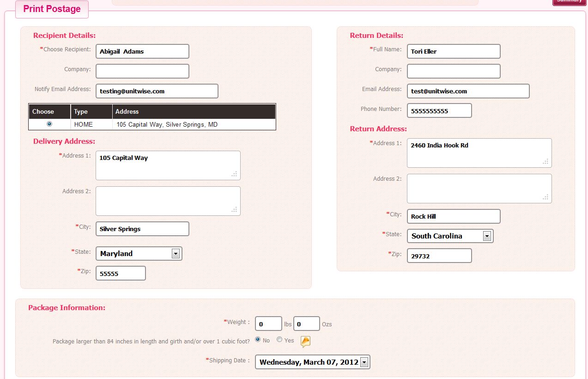Click the Return Address 1 showing 2460 India Hook Rd
The height and width of the screenshot is (379, 588).
pos(479,153)
